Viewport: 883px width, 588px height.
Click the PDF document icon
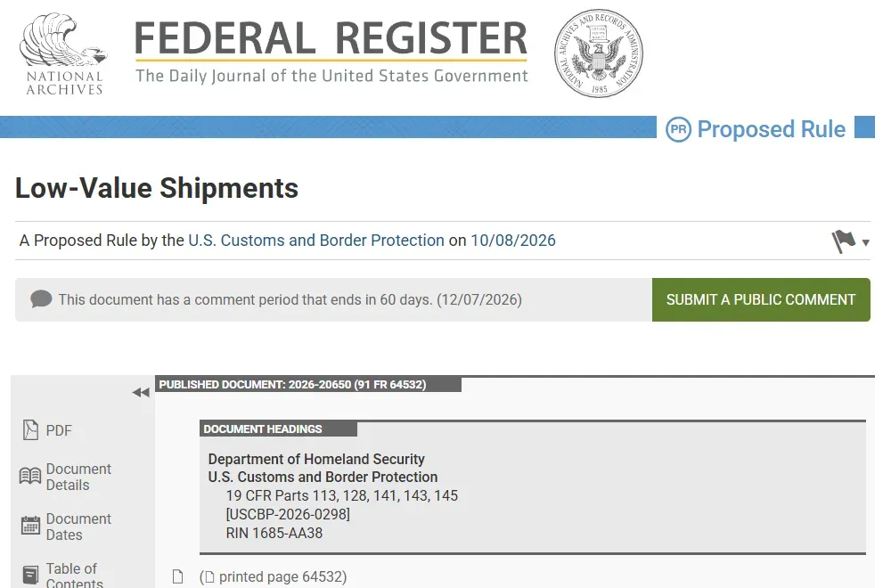click(x=30, y=430)
